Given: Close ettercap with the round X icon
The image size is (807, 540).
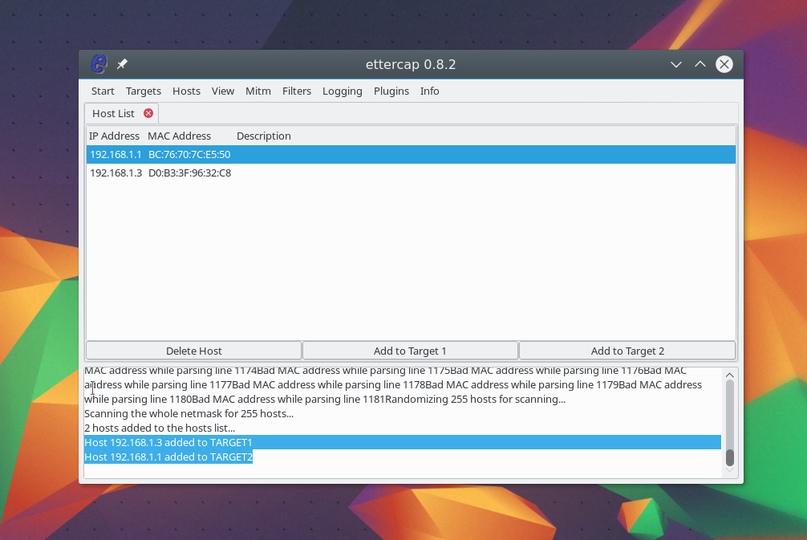Looking at the screenshot, I should pos(724,64).
